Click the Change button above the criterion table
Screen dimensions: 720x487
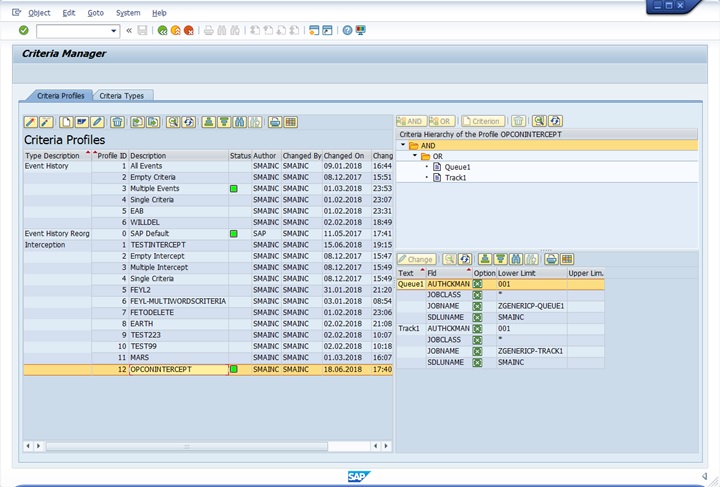point(416,259)
